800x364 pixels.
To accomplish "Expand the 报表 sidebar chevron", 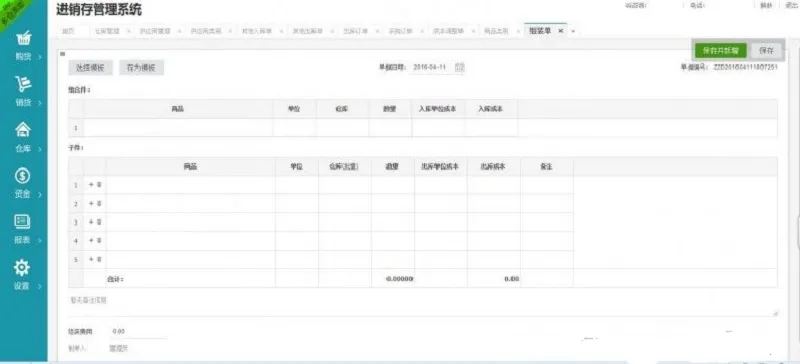I will (39, 240).
